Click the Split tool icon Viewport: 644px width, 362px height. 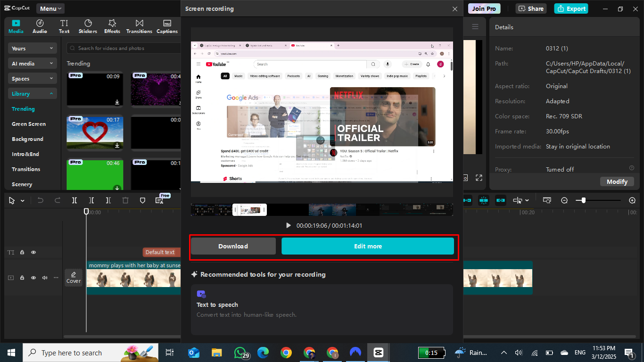[74, 200]
